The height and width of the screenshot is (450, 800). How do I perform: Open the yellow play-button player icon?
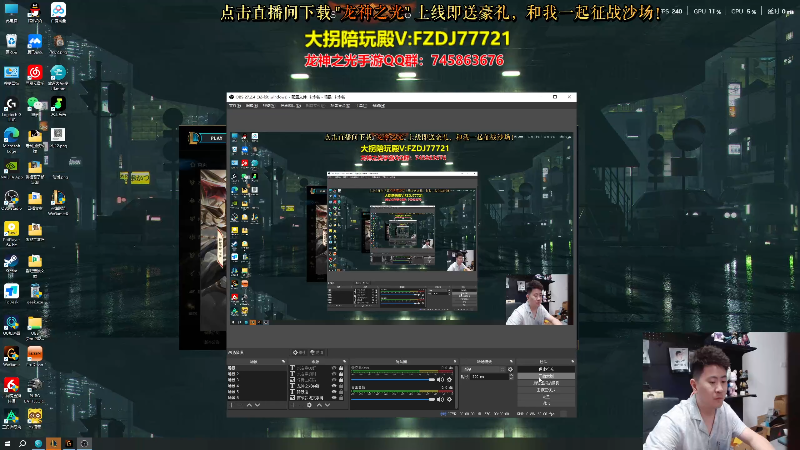pyautogui.click(x=11, y=232)
